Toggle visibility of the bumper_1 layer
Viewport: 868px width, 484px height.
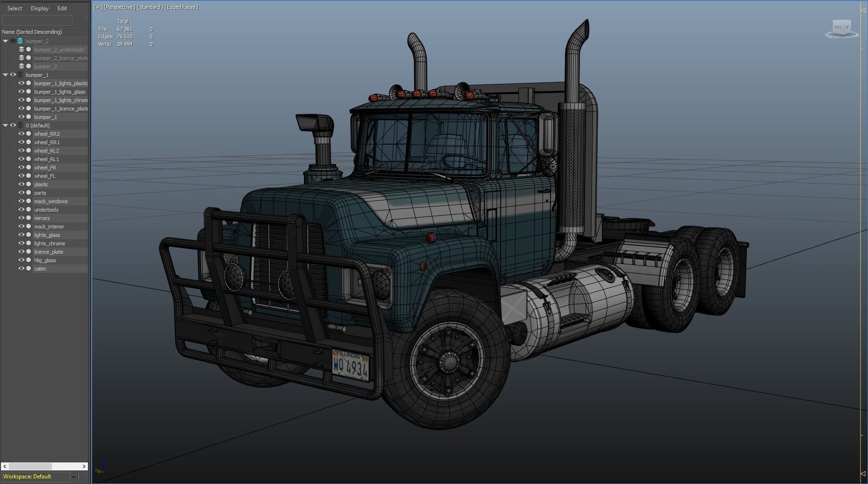13,75
